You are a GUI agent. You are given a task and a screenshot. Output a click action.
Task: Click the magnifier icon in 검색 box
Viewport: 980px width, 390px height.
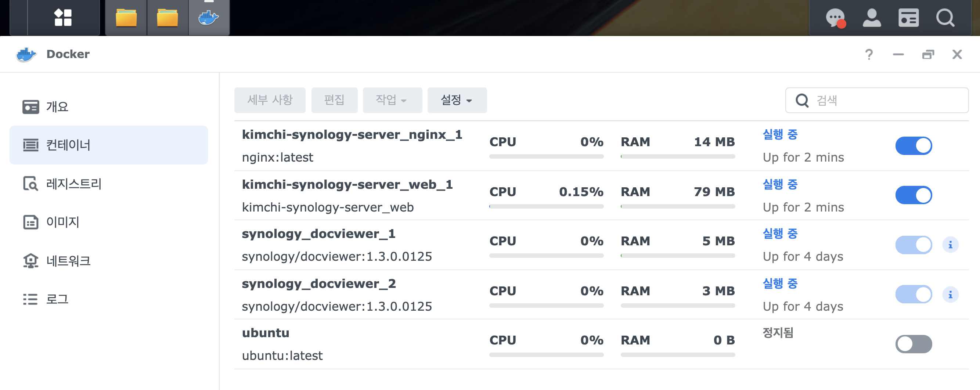pyautogui.click(x=802, y=101)
